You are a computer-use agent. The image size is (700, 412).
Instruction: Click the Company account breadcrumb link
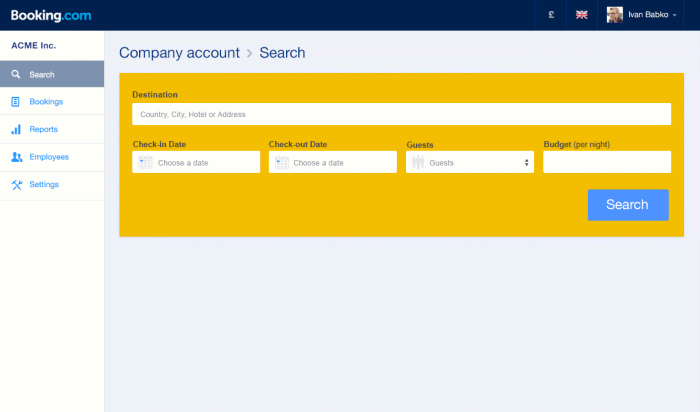click(x=179, y=53)
